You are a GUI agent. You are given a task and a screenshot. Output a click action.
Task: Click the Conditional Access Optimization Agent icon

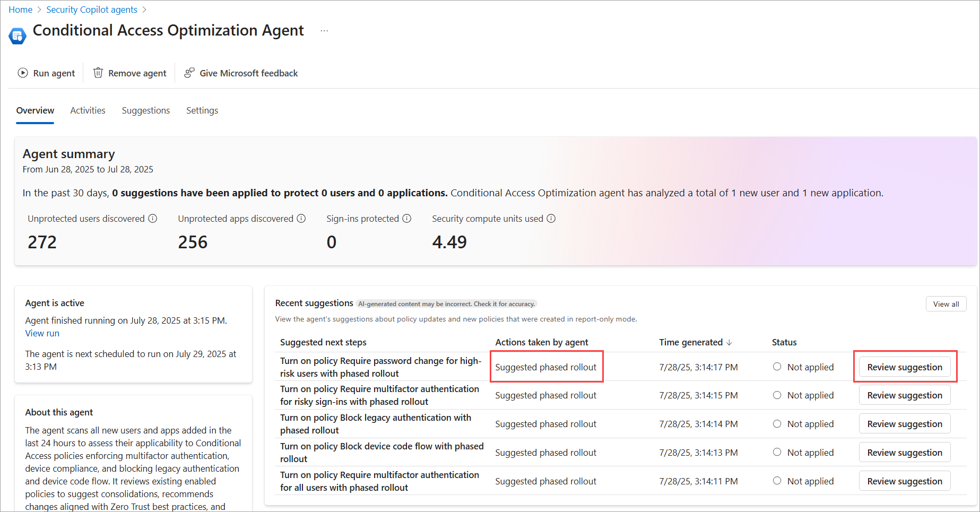(18, 36)
